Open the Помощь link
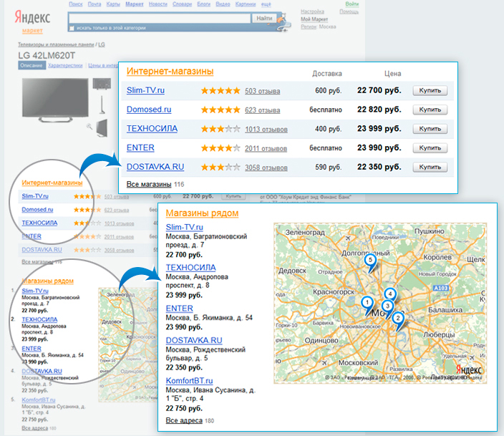The height and width of the screenshot is (436, 504). click(349, 11)
